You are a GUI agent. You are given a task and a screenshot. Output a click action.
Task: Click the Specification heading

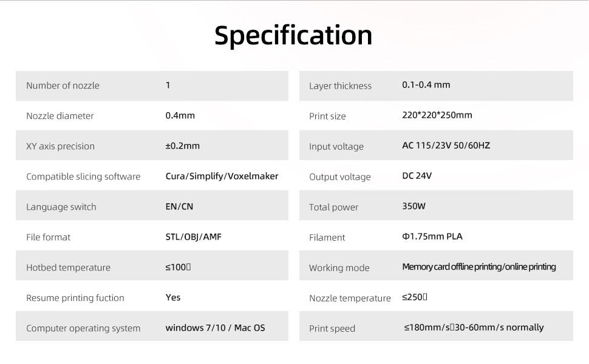click(293, 35)
